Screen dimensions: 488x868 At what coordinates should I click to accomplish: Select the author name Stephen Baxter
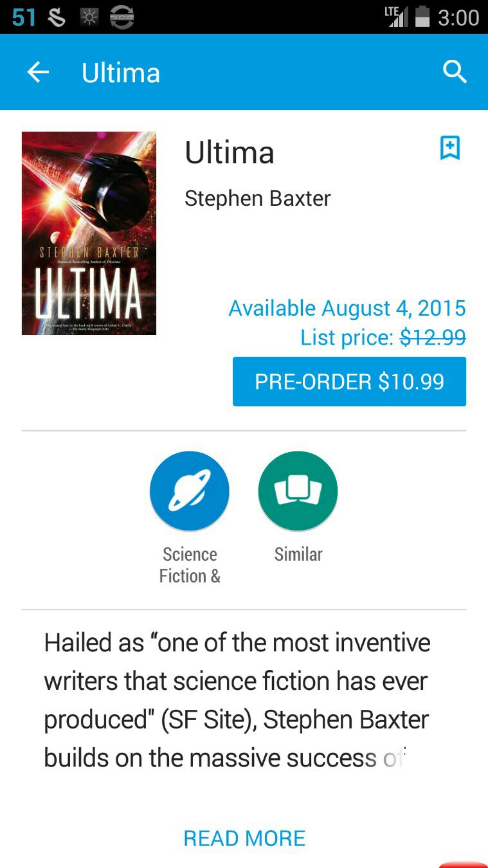pos(258,198)
